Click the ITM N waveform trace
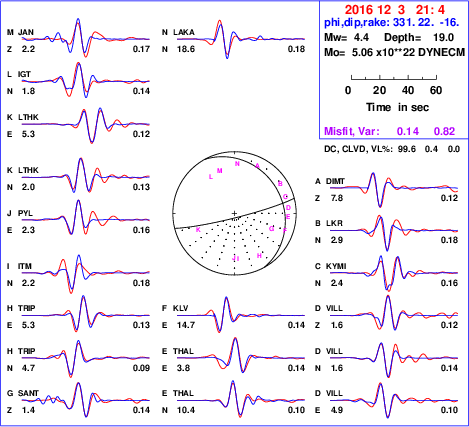 pyautogui.click(x=86, y=274)
